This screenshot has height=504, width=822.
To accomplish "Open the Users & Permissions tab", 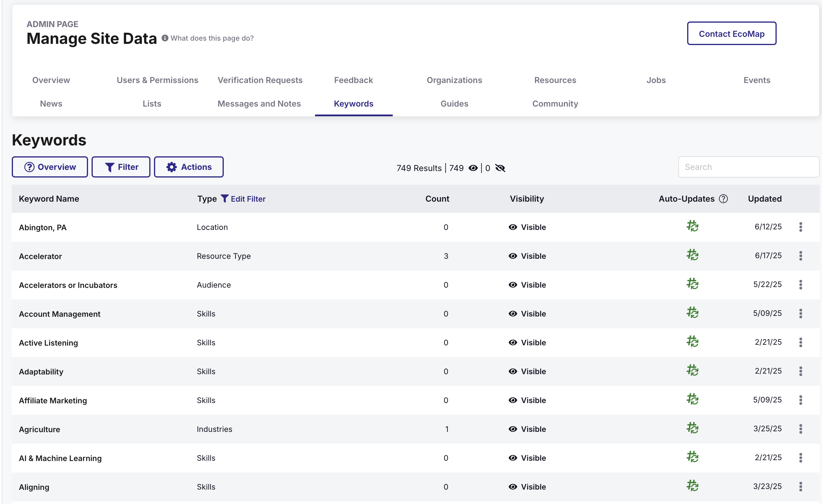I will (158, 80).
